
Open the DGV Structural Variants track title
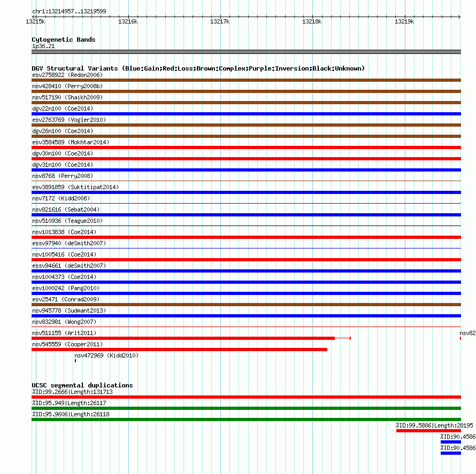(198, 68)
